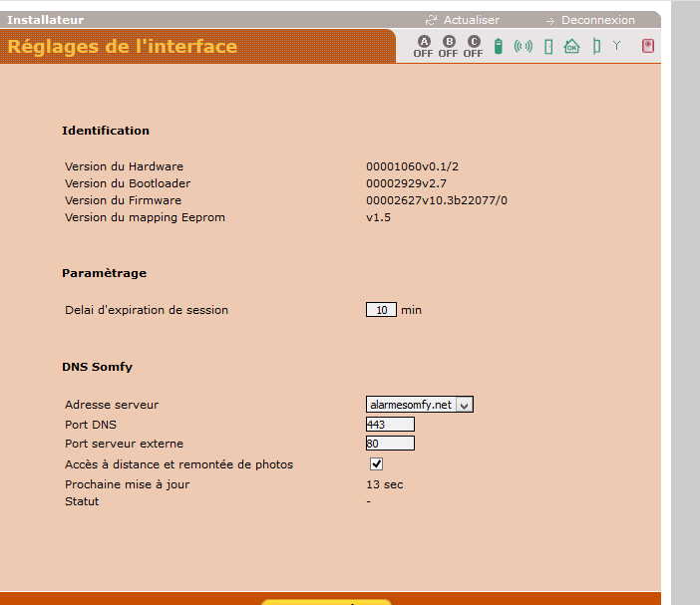This screenshot has width=700, height=605.
Task: Click the green battery status icon
Action: tap(499, 46)
